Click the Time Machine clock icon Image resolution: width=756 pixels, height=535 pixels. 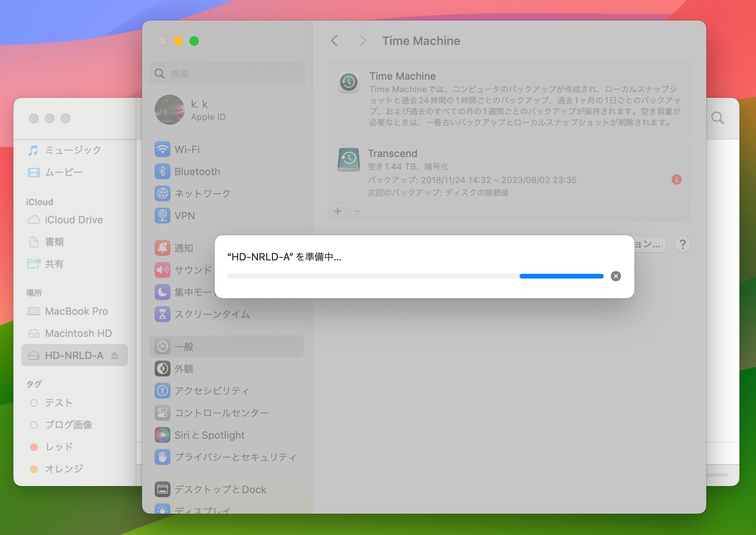click(349, 82)
